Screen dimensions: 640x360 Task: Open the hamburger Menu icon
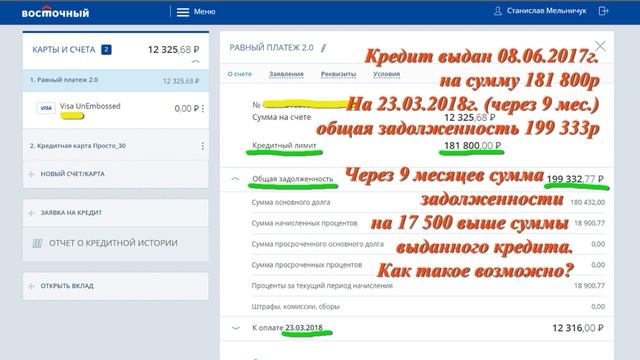[x=183, y=12]
